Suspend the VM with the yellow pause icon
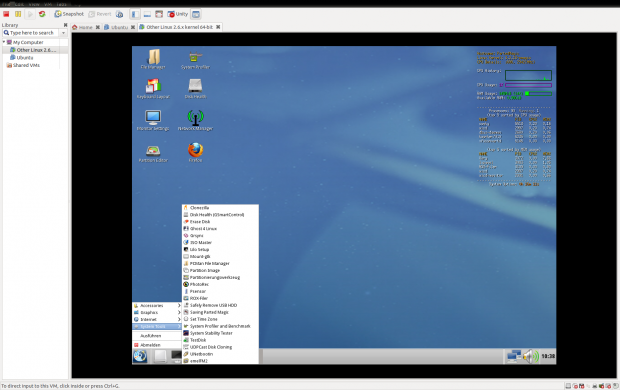Screen dimensions: 620x390 click(x=18, y=14)
